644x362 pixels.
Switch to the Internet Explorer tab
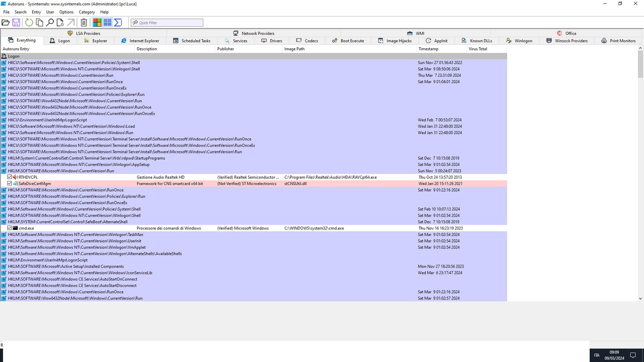pos(140,41)
